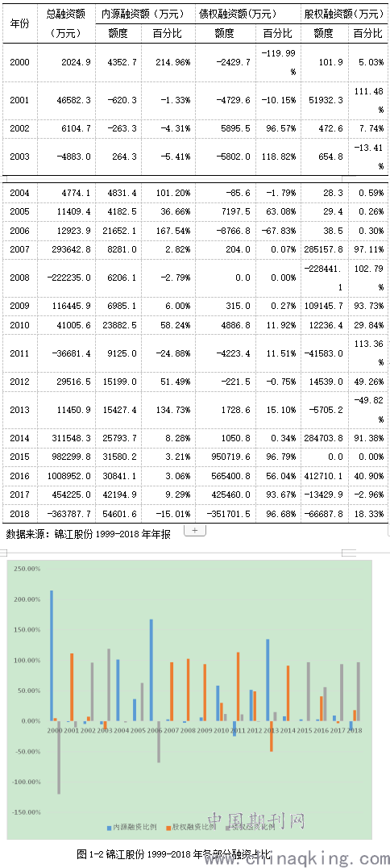The width and height of the screenshot is (390, 868).
Task: Click the cell containing 2024.9
Action: coord(65,62)
